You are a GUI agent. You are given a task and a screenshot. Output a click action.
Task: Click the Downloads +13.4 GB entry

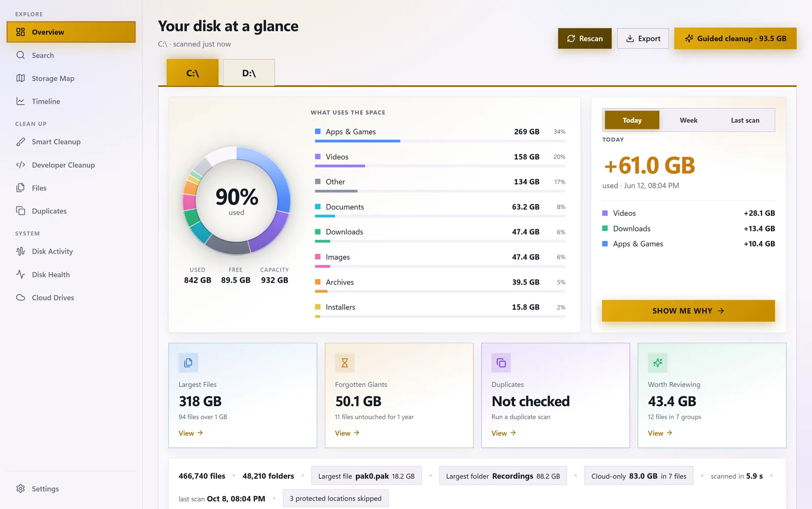point(688,228)
